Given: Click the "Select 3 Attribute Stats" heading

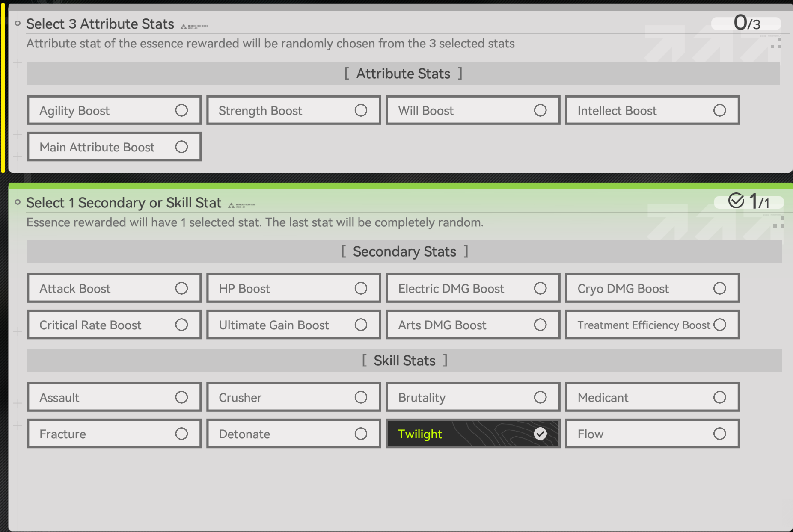Looking at the screenshot, I should (100, 24).
